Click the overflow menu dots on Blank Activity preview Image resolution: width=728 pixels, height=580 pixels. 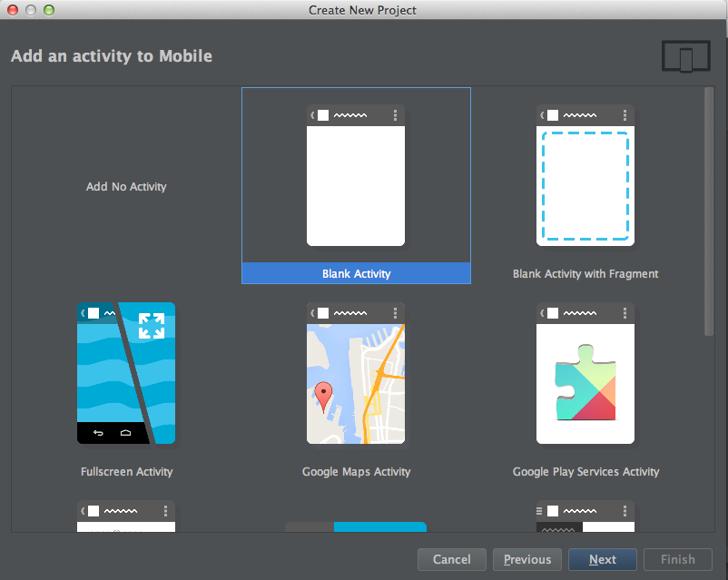point(395,115)
